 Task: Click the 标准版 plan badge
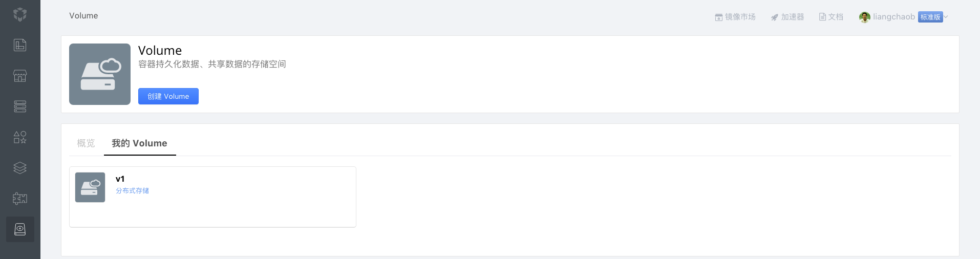click(x=930, y=17)
